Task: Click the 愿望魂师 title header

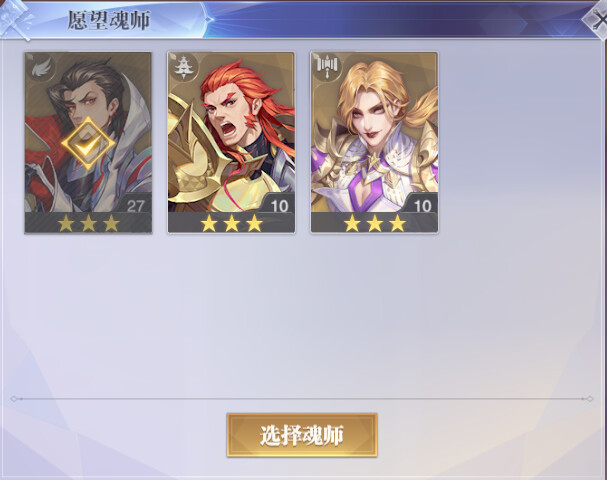Action: coord(109,20)
